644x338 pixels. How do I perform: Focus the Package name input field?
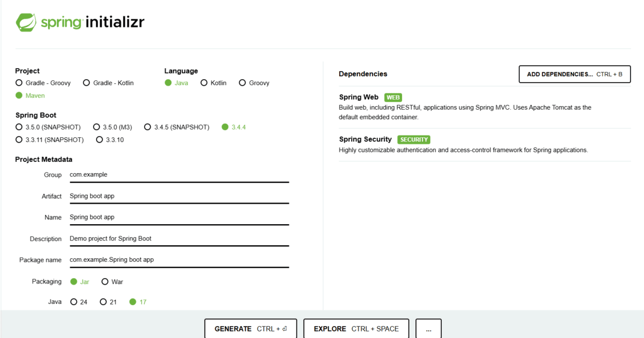pos(179,260)
